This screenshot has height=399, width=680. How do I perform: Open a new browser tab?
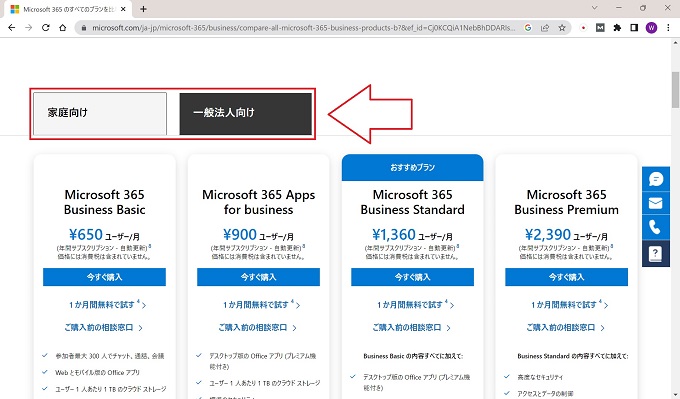pos(144,9)
